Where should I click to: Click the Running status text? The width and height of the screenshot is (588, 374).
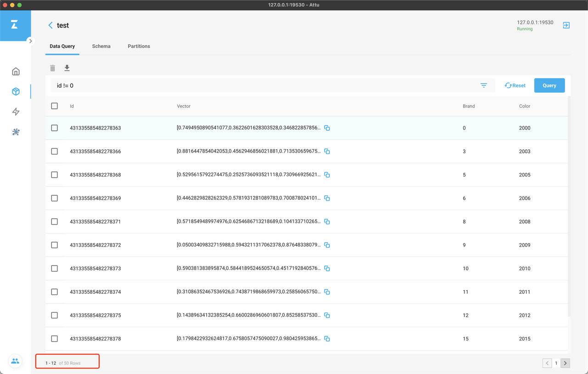(525, 29)
